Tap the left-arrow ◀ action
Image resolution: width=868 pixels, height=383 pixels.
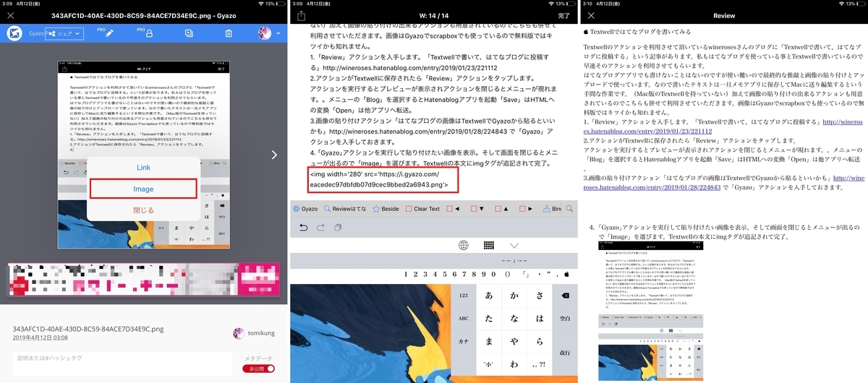[x=453, y=209]
